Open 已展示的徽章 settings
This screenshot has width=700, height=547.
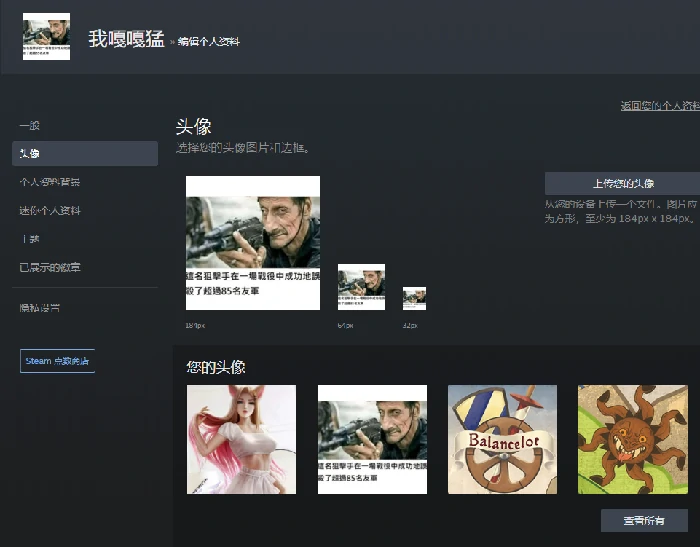(x=50, y=268)
